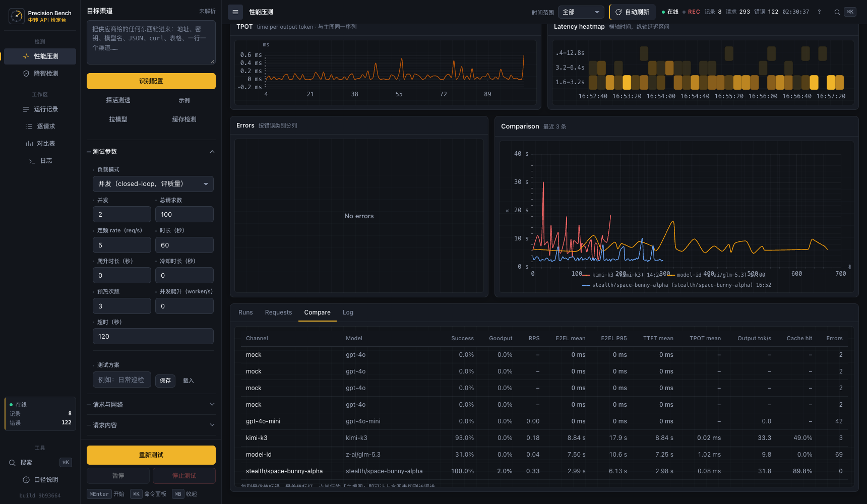The width and height of the screenshot is (867, 504).
Task: Click the kimi-k3 channel row
Action: coord(544,438)
